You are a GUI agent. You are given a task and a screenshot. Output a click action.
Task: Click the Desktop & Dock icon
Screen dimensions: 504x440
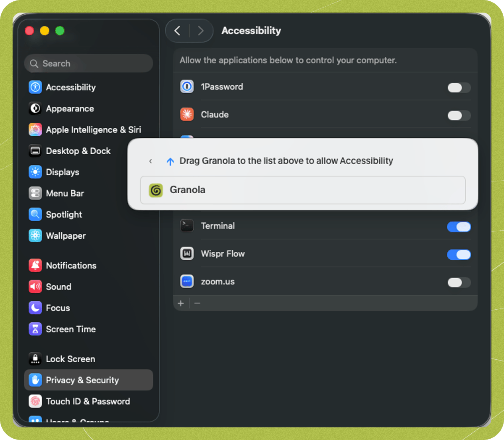click(35, 151)
